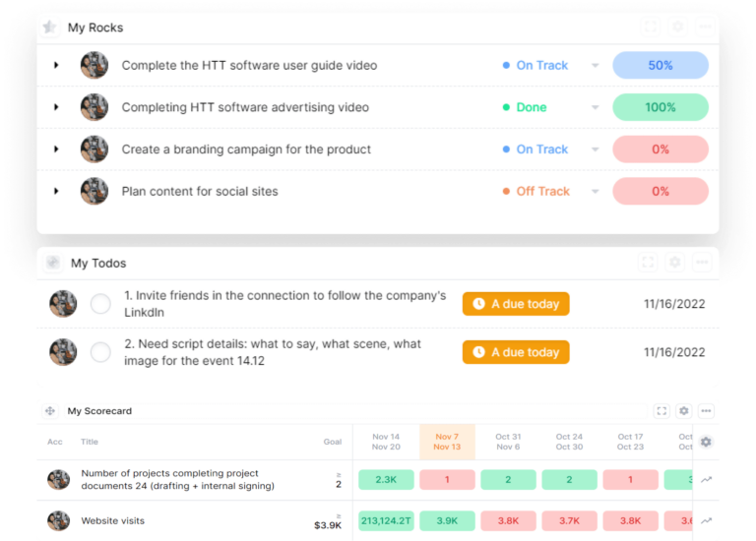Click the fullscreen icon in My Scorecard header

661,411
